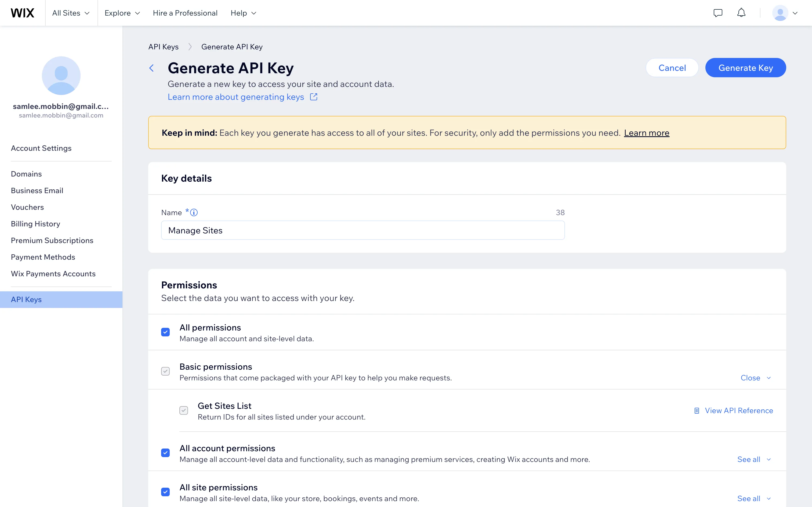Image resolution: width=812 pixels, height=507 pixels.
Task: Click the large profile picture in sidebar
Action: coord(61,75)
